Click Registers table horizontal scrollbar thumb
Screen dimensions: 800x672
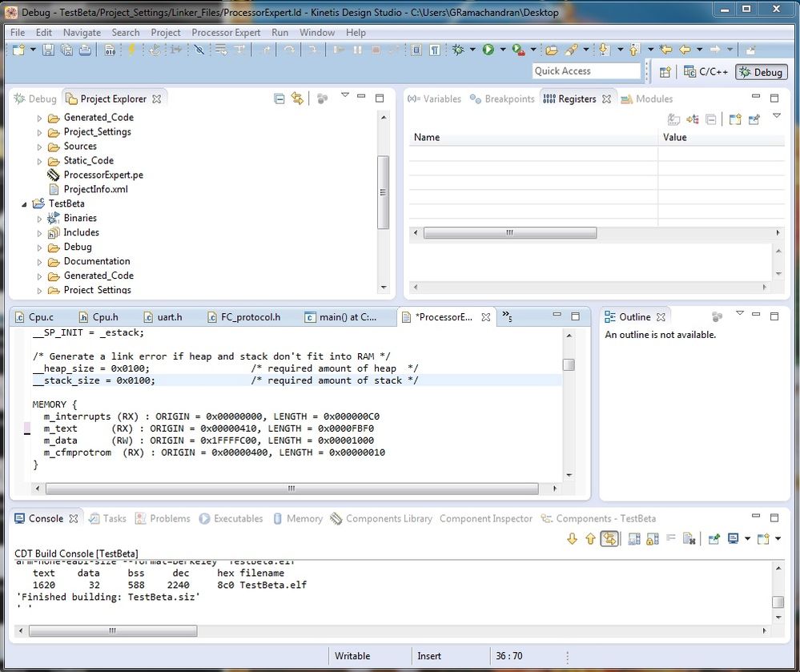[509, 232]
